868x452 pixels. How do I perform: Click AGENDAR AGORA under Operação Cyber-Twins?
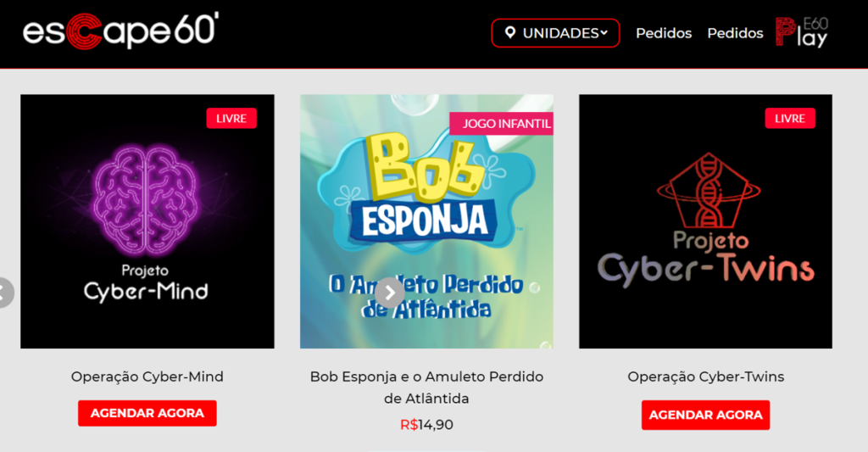tap(706, 415)
